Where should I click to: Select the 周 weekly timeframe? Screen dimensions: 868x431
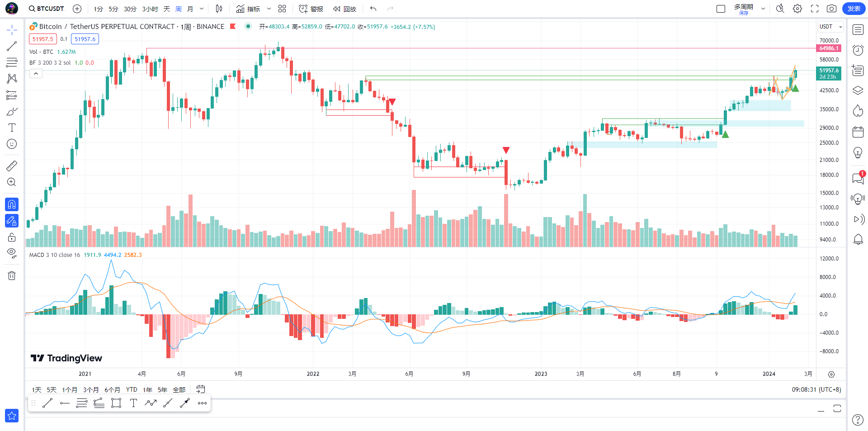pos(179,9)
